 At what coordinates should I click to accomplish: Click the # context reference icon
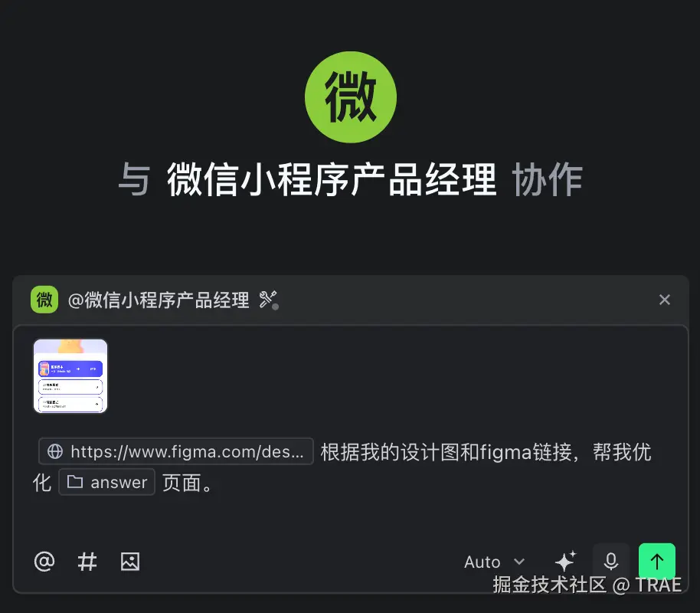(x=87, y=562)
